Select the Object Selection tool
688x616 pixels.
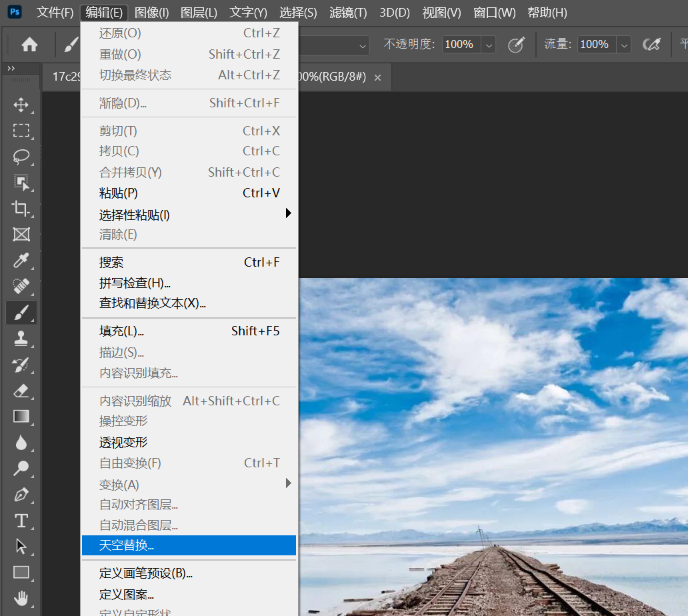coord(21,182)
